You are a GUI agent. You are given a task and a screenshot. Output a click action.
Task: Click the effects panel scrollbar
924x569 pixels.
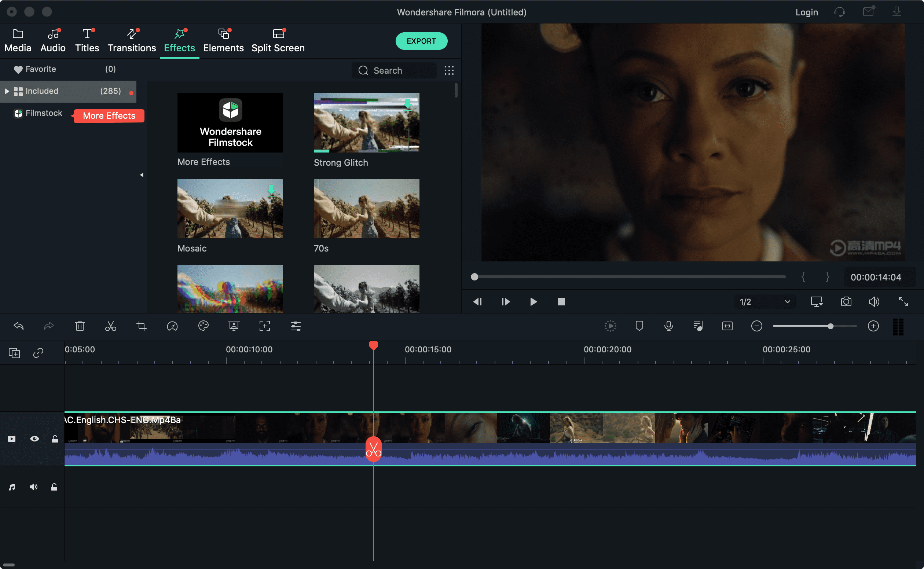point(456,90)
